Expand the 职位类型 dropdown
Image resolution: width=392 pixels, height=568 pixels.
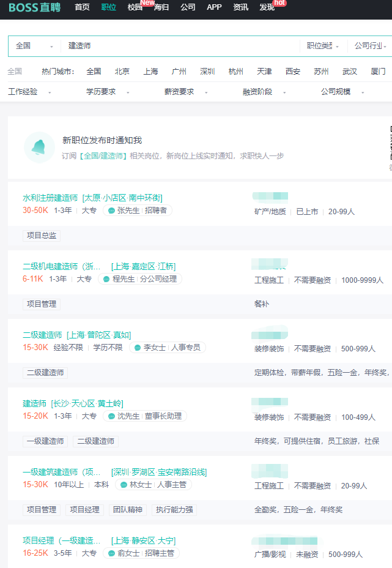(x=323, y=46)
